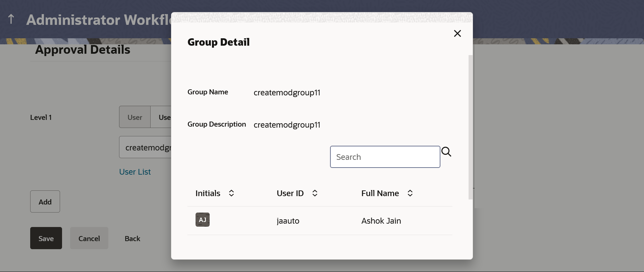Open the User List link
644x272 pixels.
[x=135, y=172]
